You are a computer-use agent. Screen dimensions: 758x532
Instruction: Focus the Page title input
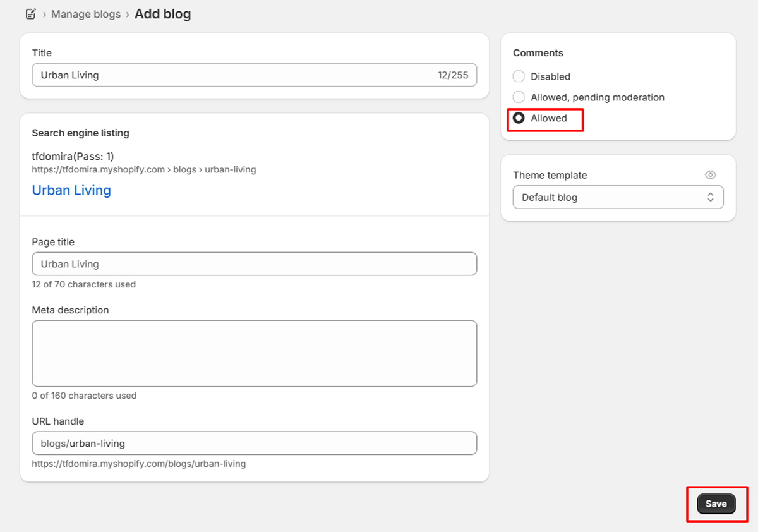click(255, 264)
